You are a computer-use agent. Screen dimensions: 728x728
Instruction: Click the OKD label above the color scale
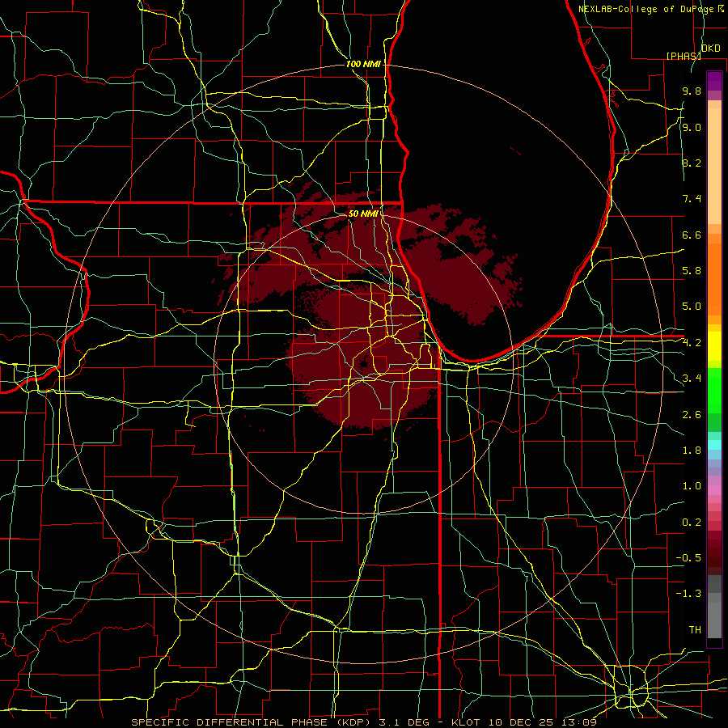pos(710,49)
